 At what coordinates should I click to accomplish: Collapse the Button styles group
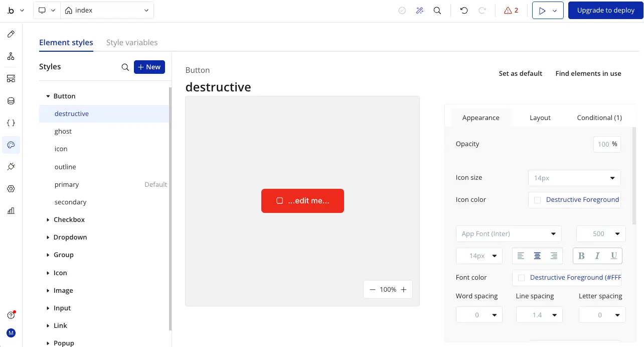click(47, 95)
